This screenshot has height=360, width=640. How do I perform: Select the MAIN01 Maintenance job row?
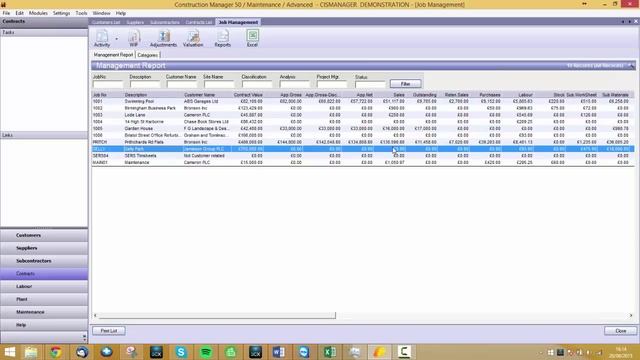click(363, 162)
